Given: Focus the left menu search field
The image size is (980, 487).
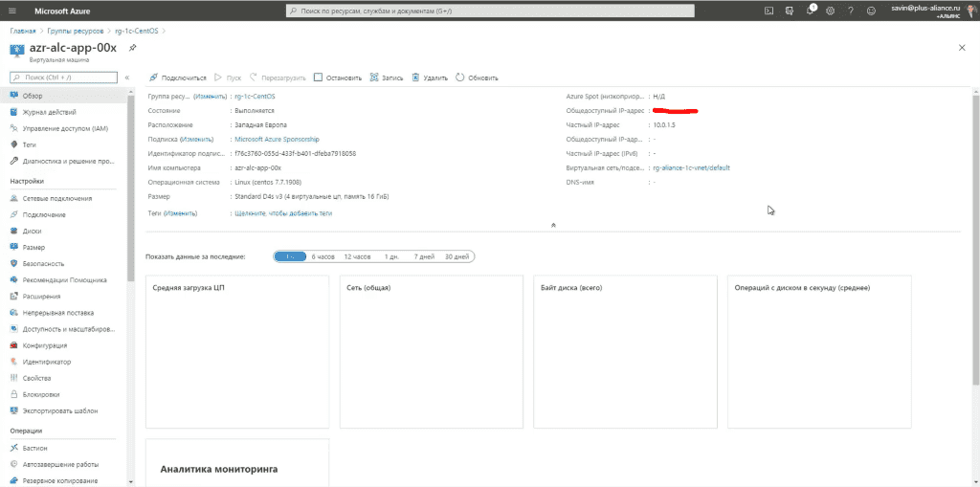Looking at the screenshot, I should click(x=64, y=77).
